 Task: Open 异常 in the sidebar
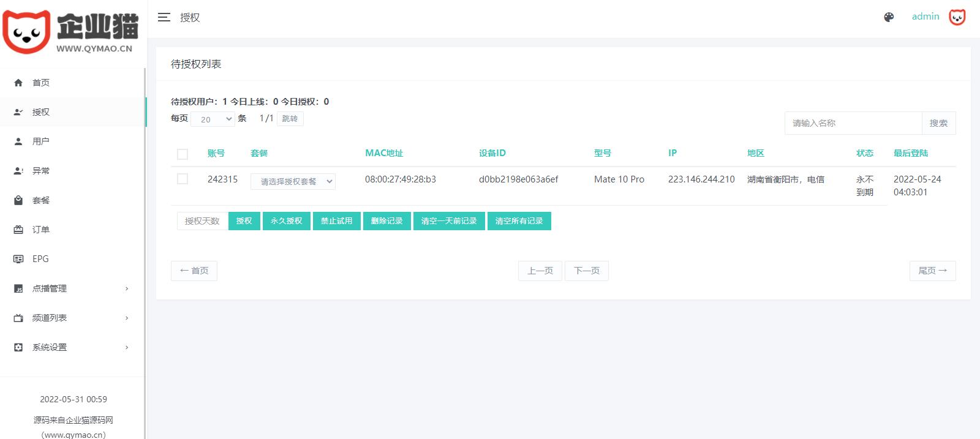tap(72, 171)
